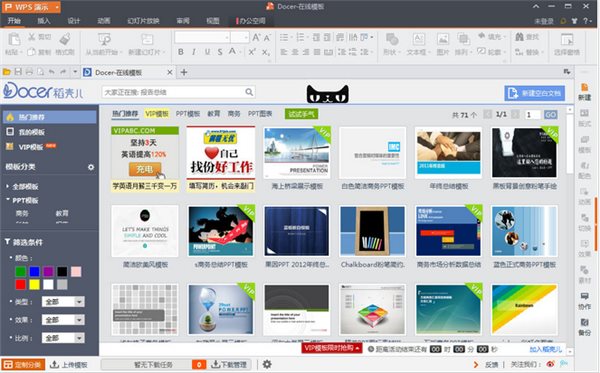Image resolution: width=600 pixels, height=373 pixels.
Task: Click the Undo arrow icon
Action: (52, 72)
